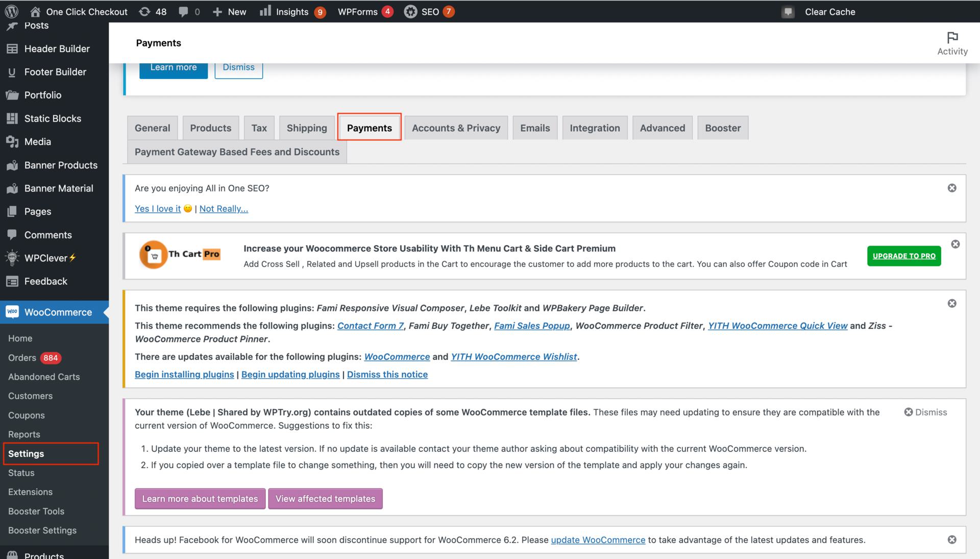980x559 pixels.
Task: Click the WooCommerce sidebar icon
Action: pos(12,311)
